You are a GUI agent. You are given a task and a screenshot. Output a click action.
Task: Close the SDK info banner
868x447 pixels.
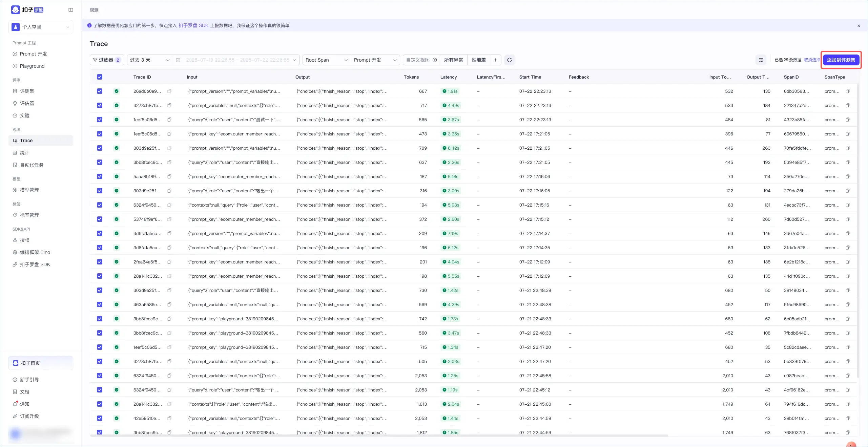pyautogui.click(x=859, y=26)
